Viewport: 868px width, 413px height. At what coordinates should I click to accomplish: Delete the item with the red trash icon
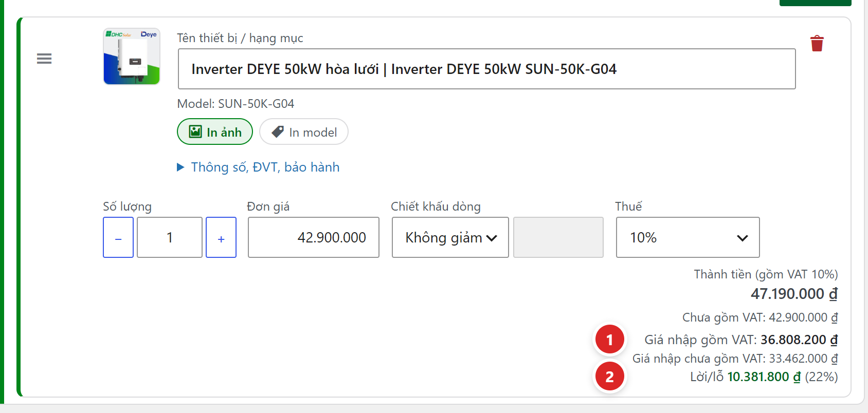click(x=817, y=43)
